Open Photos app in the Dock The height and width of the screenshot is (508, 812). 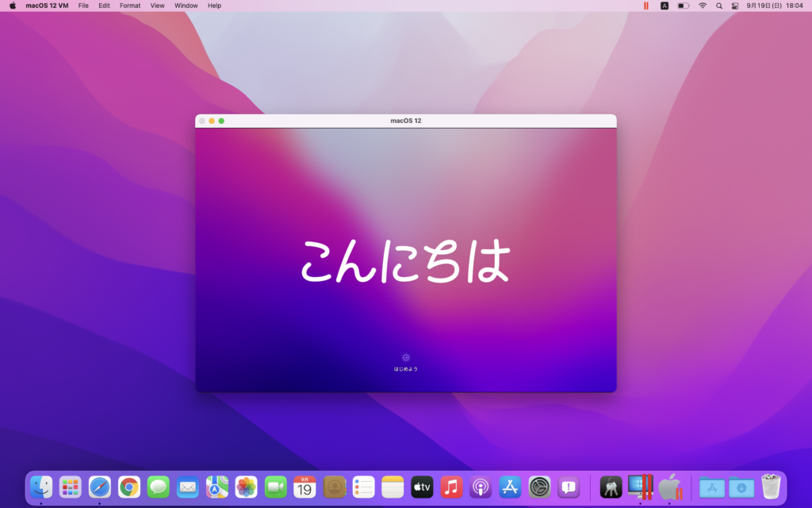[x=246, y=487]
